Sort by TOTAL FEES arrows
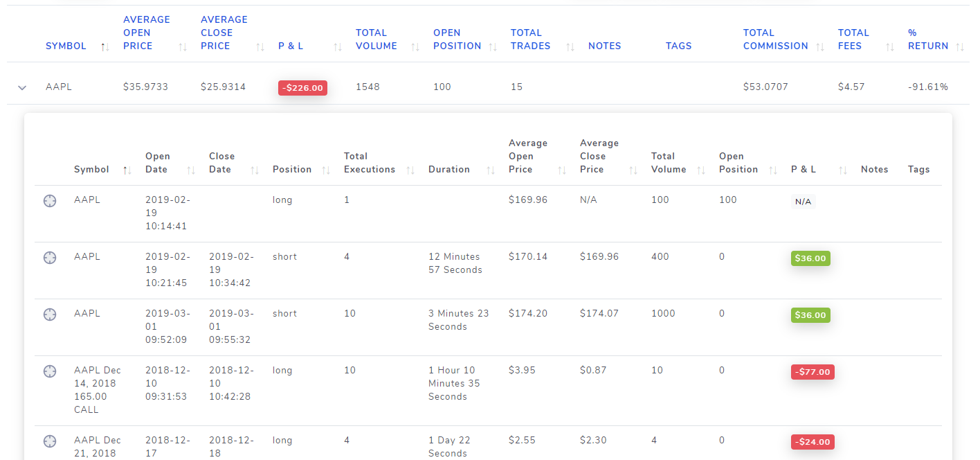This screenshot has height=460, width=980. pyautogui.click(x=890, y=46)
